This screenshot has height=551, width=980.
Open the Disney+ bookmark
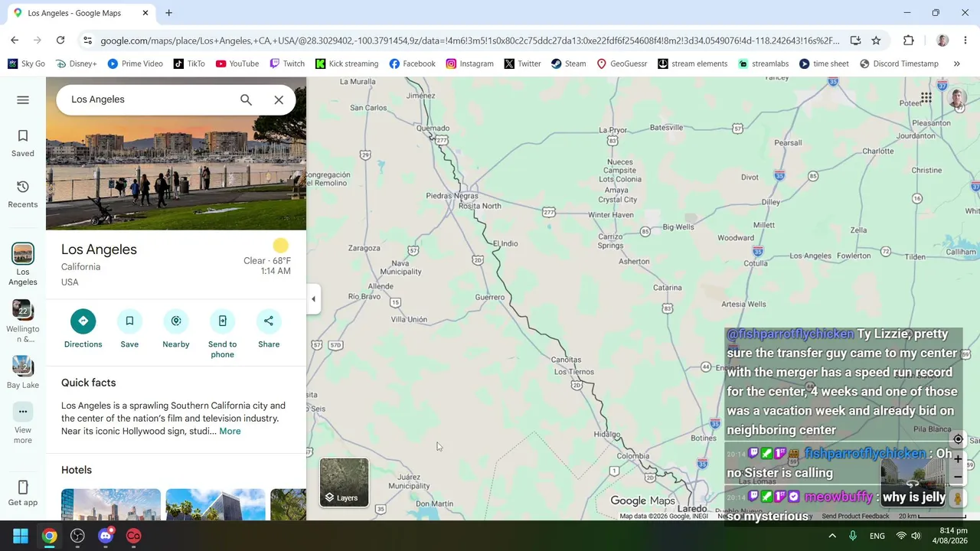coord(75,64)
